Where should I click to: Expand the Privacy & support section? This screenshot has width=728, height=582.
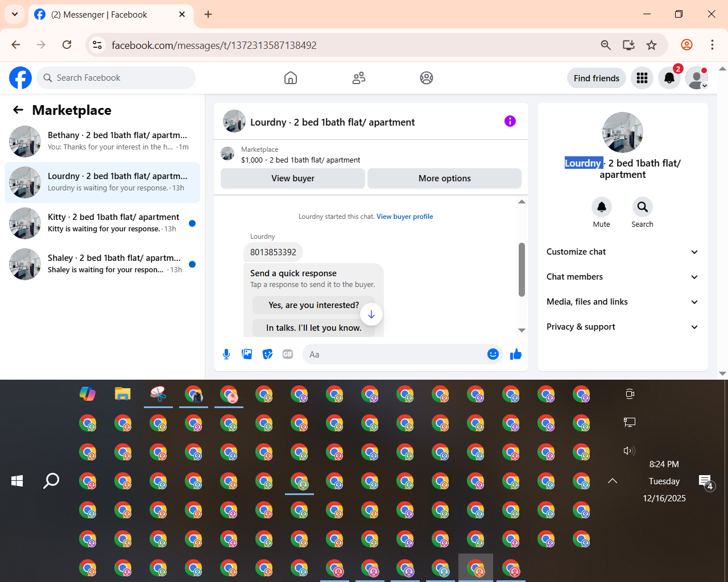(623, 327)
